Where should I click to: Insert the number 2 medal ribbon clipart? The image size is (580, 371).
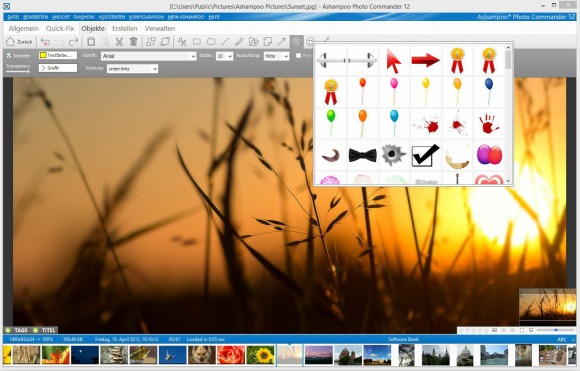(489, 60)
